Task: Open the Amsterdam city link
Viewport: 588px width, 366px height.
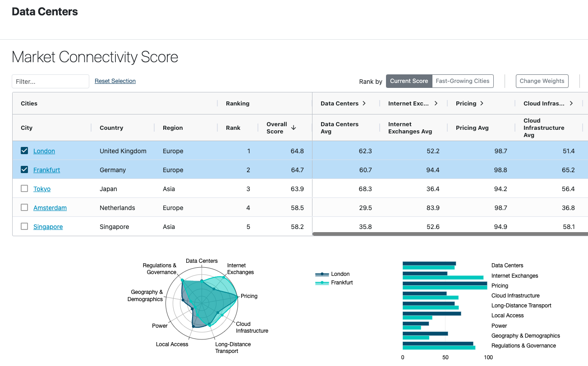Action: (50, 208)
